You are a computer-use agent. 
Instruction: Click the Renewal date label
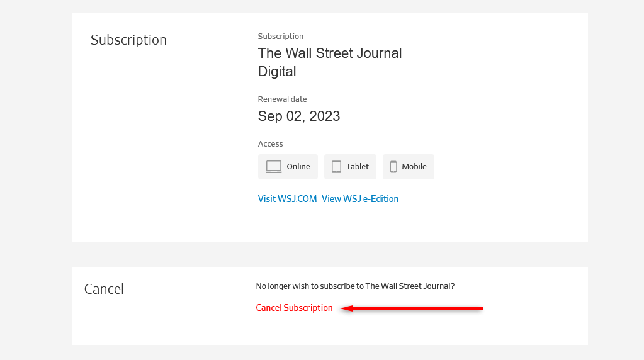[x=282, y=99]
